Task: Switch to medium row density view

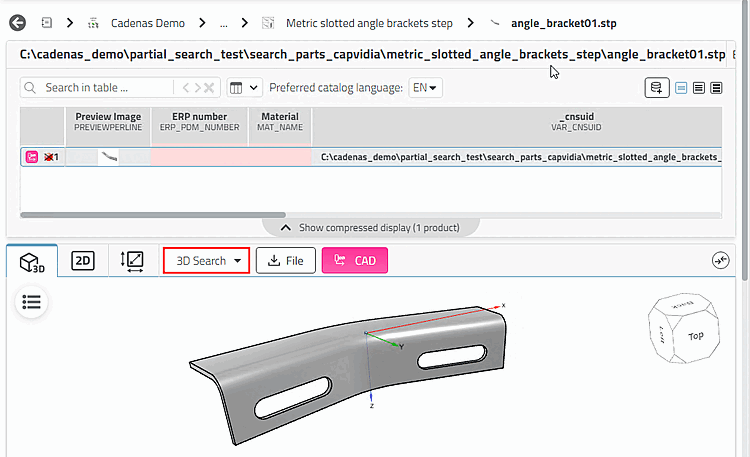Action: coord(699,88)
